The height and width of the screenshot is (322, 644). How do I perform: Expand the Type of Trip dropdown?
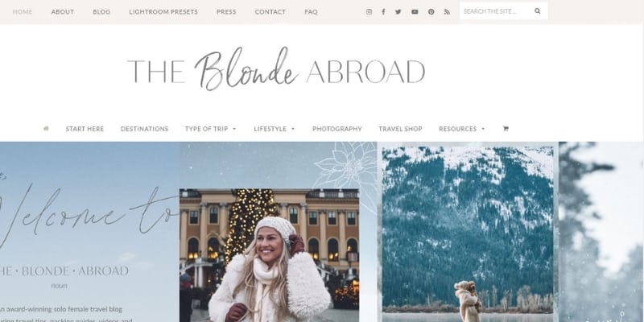click(211, 129)
